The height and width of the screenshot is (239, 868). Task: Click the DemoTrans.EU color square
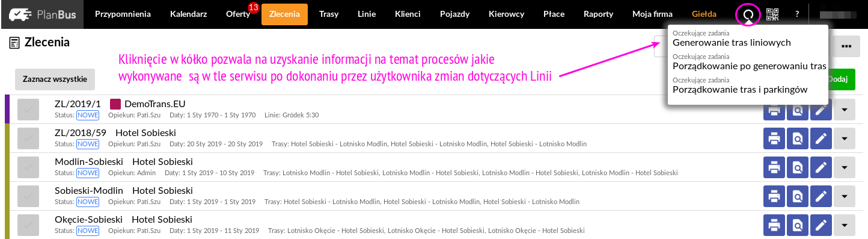pos(115,104)
